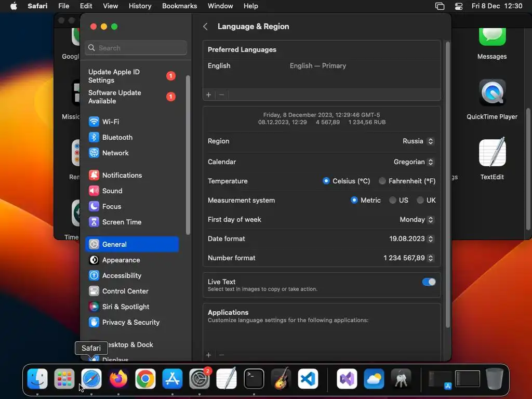The image size is (532, 399).
Task: Open the Edit menu
Action: [x=86, y=6]
